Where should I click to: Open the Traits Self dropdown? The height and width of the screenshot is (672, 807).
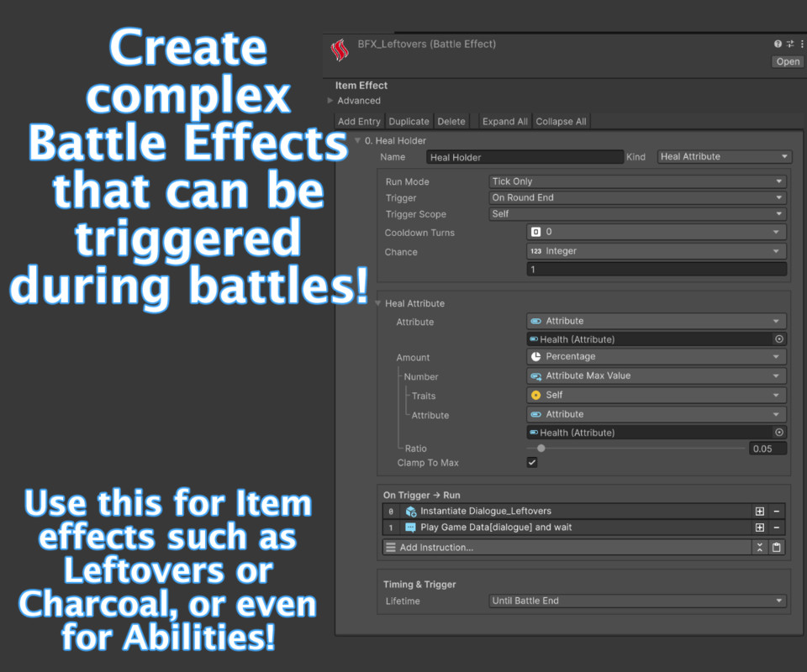click(x=657, y=395)
